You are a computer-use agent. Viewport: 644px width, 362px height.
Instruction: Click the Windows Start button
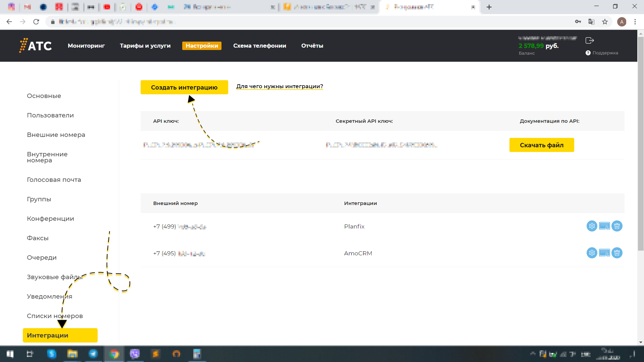click(10, 354)
